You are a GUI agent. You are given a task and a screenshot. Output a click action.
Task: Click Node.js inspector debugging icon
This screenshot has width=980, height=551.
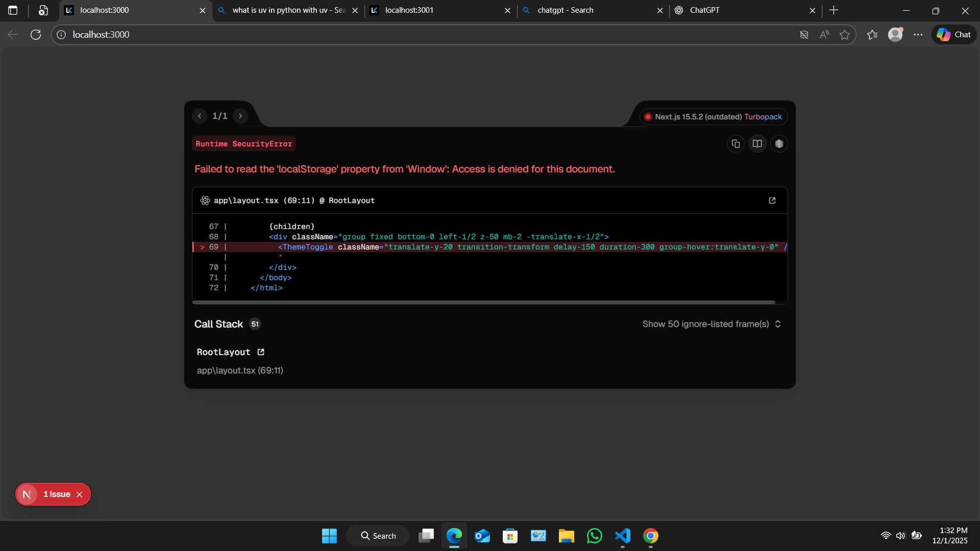(x=779, y=144)
